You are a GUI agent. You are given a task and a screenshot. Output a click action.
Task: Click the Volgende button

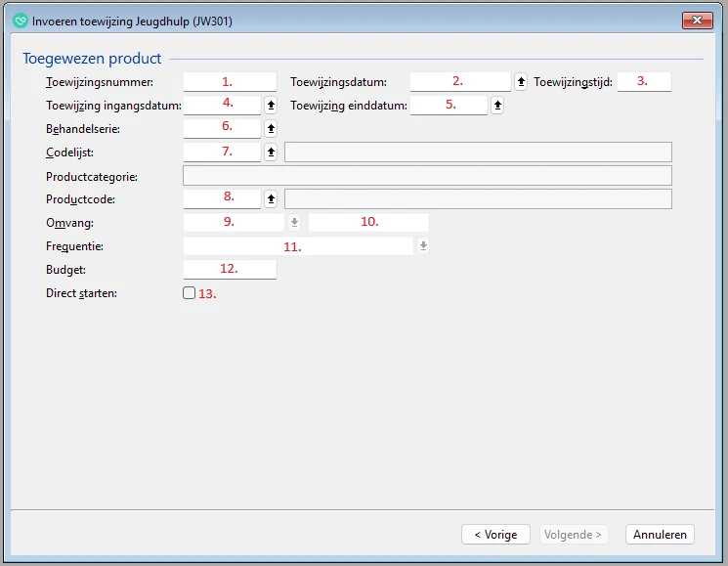574,535
